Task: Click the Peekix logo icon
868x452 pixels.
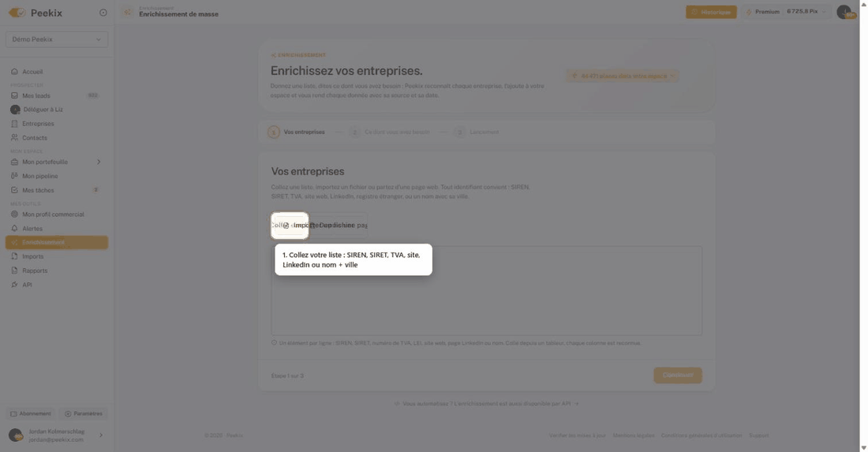Action: click(17, 12)
